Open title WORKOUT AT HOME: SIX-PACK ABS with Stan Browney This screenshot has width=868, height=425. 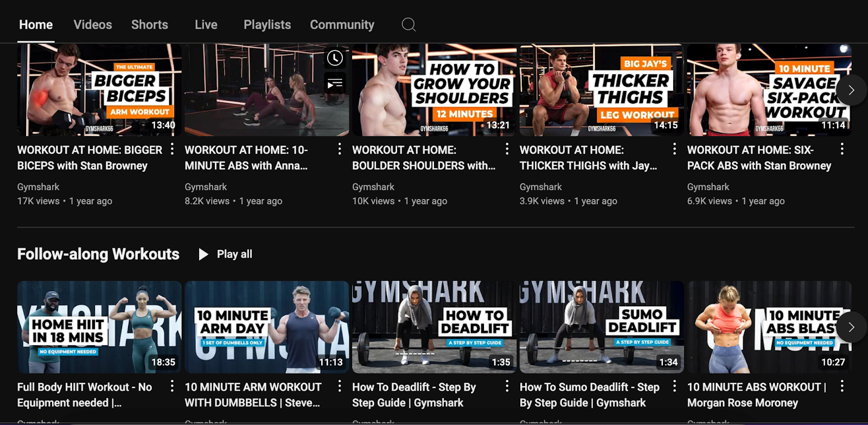click(759, 158)
